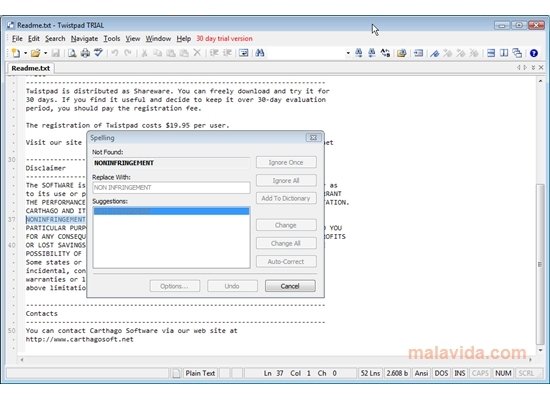Click the Plain Text status bar field
This screenshot has width=550, height=400.
(x=200, y=373)
